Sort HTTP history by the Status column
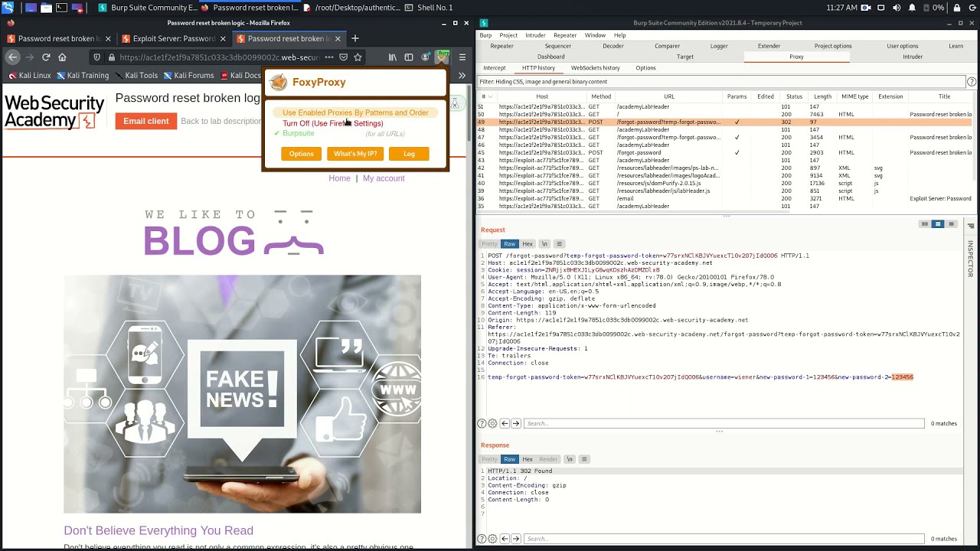 [x=794, y=96]
